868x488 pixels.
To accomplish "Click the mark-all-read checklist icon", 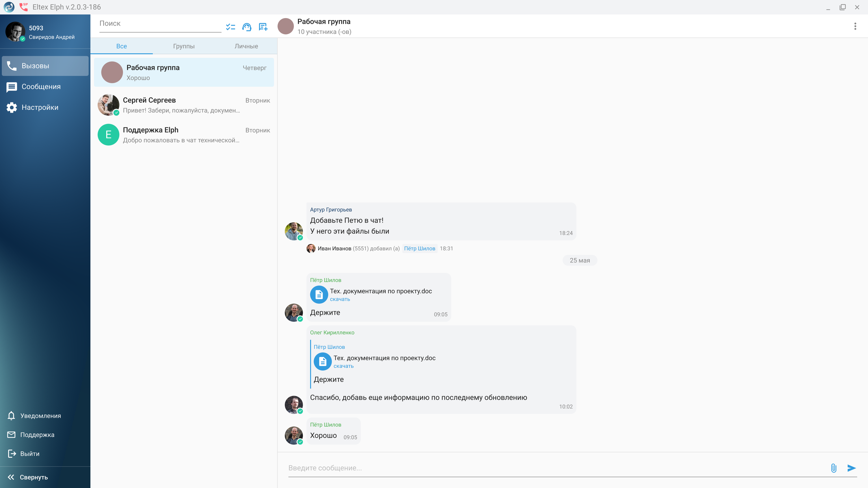I will pos(231,27).
